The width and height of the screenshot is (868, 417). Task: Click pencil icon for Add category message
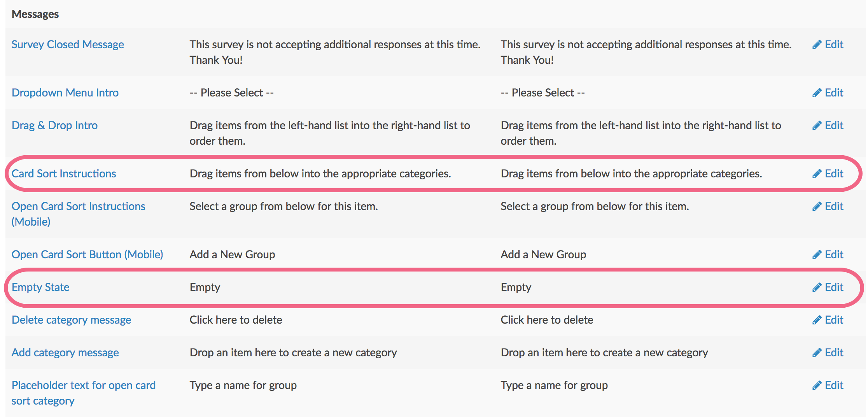point(817,353)
